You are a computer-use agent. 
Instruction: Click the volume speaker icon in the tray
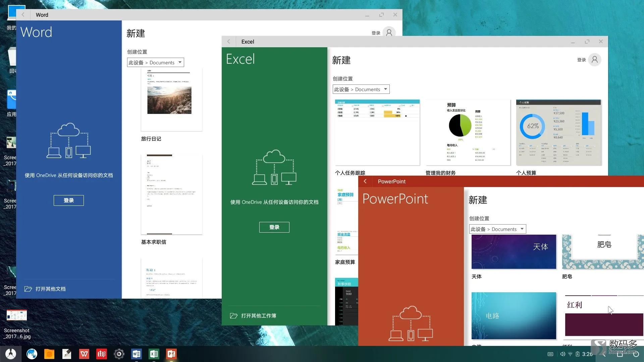click(x=562, y=354)
